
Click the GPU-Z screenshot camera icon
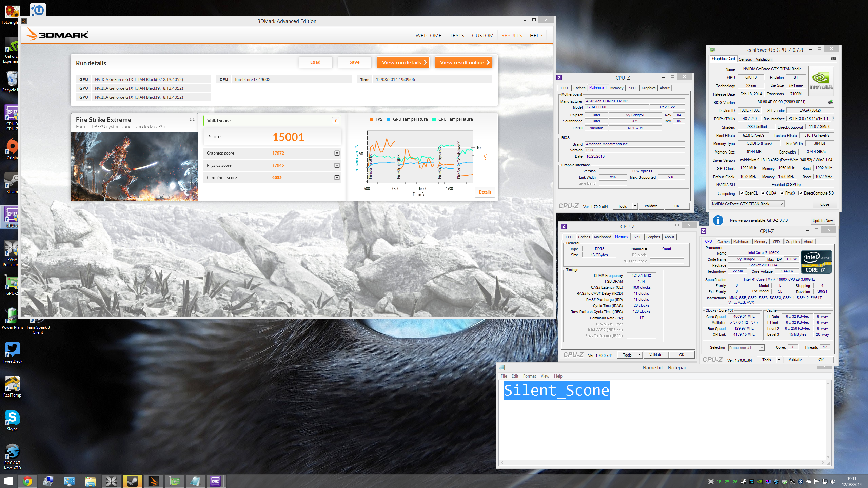click(x=833, y=59)
